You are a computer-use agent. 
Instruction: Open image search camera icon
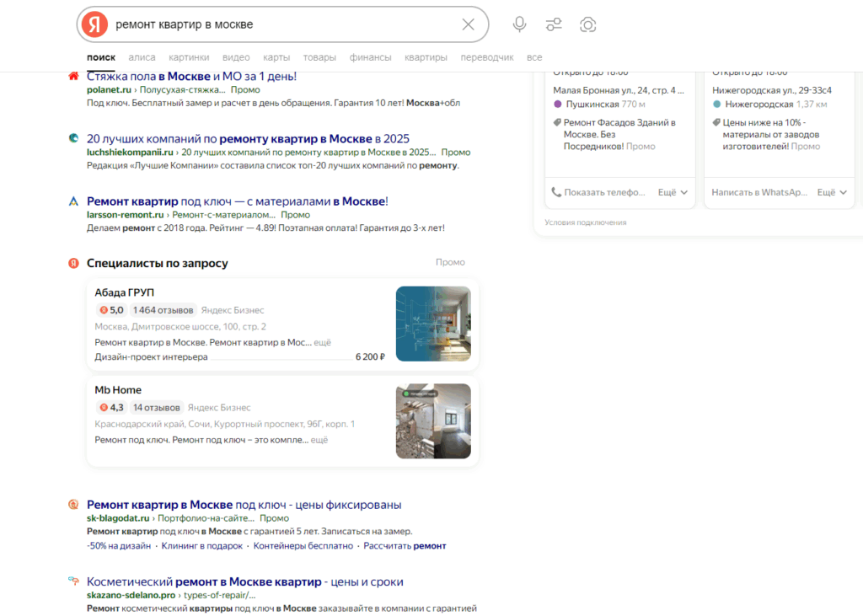point(587,24)
